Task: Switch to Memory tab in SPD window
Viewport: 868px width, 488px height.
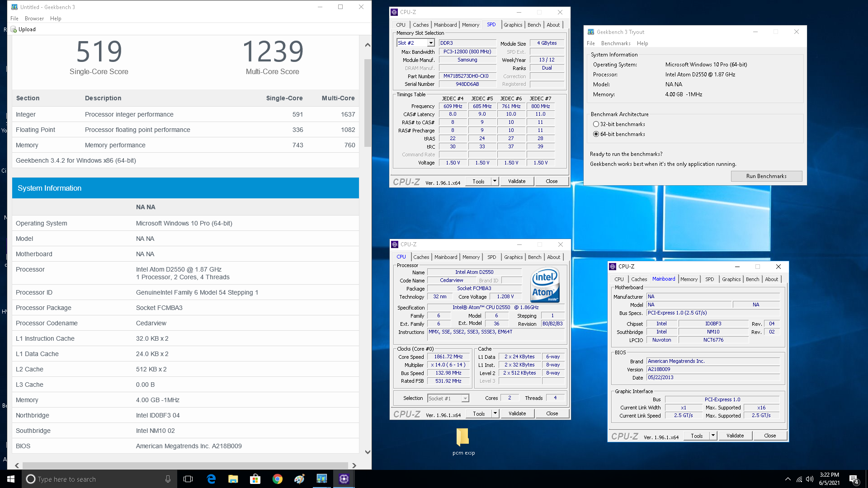Action: (471, 25)
